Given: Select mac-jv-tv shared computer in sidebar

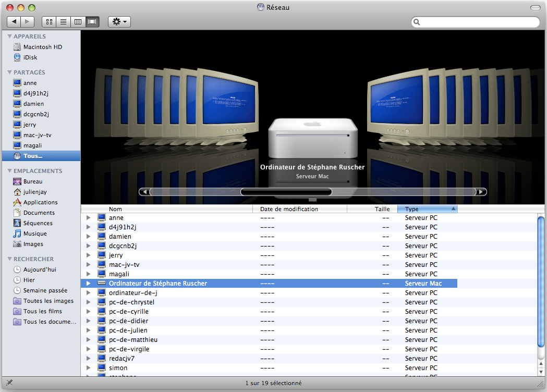Looking at the screenshot, I should pos(41,135).
